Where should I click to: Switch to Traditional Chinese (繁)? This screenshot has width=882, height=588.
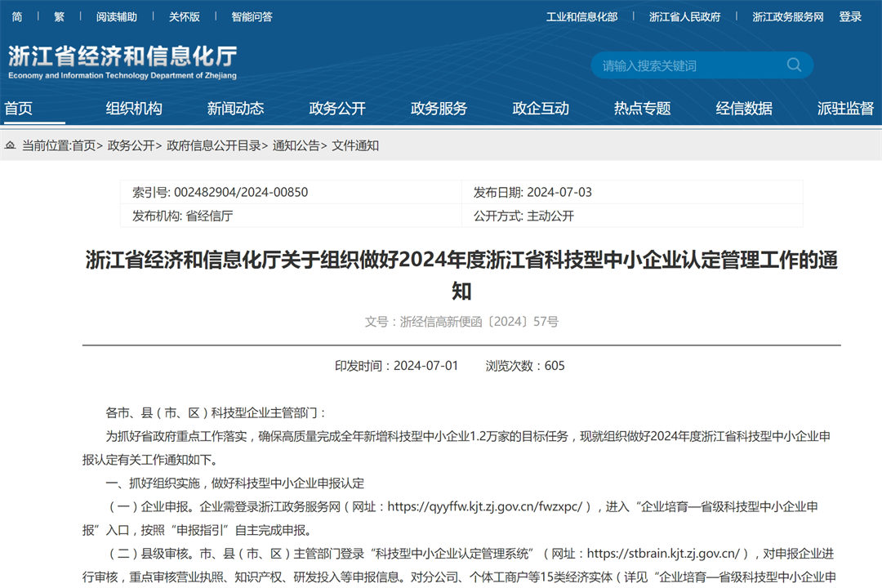(59, 16)
